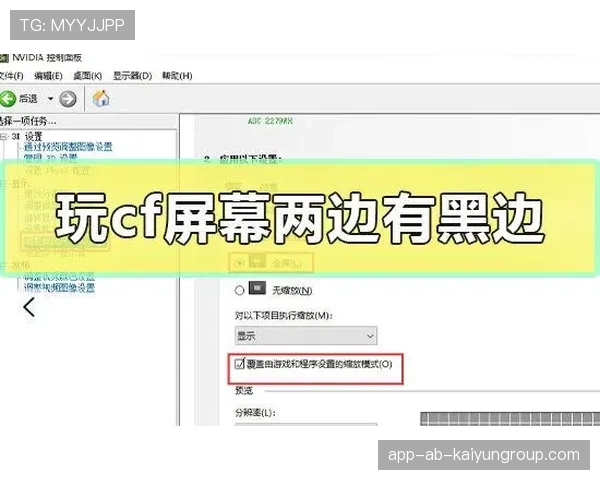Open the 显示 scaling target dropdown

point(306,336)
